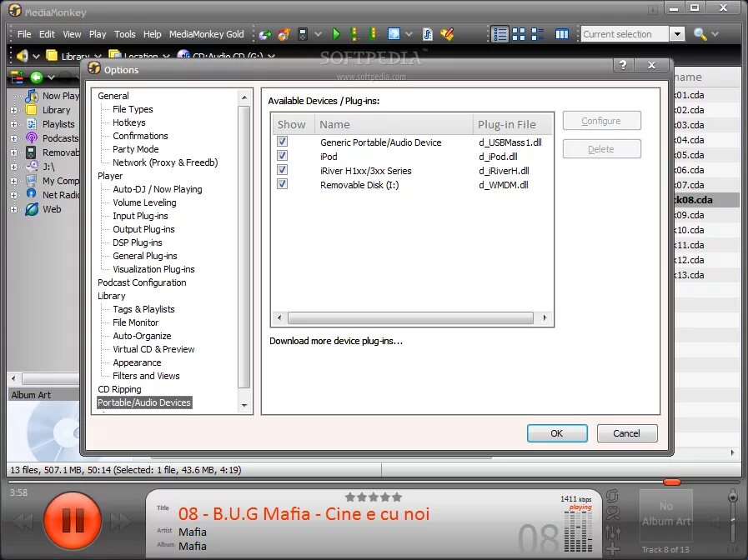Click Download more device plug-ins link
Viewport: 748px width, 560px height.
click(x=336, y=341)
